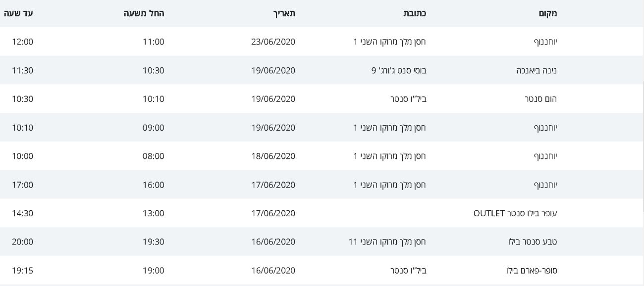
Task: Select the 14:30 end time cell
Action: [22, 214]
